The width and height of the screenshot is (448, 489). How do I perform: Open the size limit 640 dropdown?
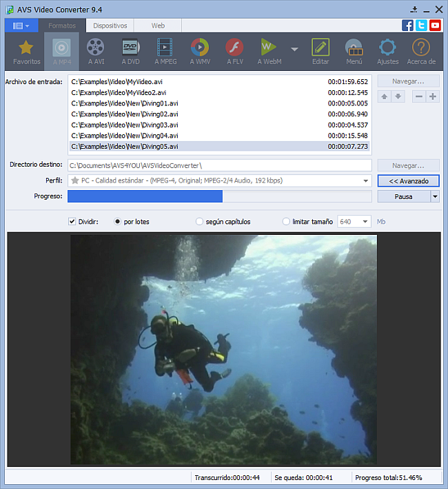click(364, 222)
